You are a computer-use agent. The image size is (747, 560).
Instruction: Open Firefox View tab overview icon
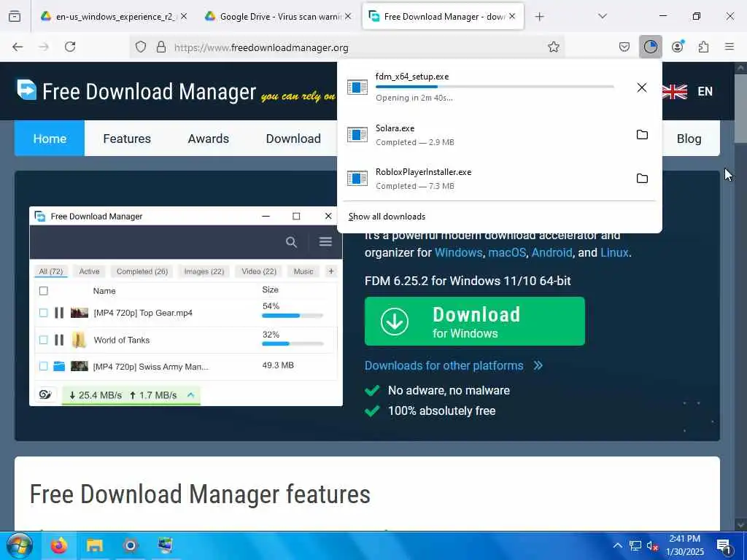(x=15, y=16)
